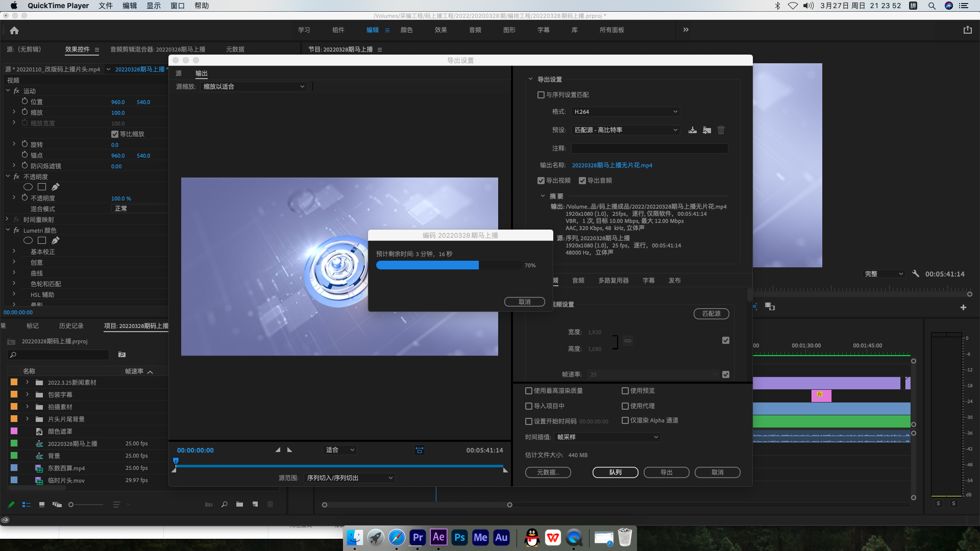Click the output name file link
Screen dimensions: 980x551
click(612, 165)
